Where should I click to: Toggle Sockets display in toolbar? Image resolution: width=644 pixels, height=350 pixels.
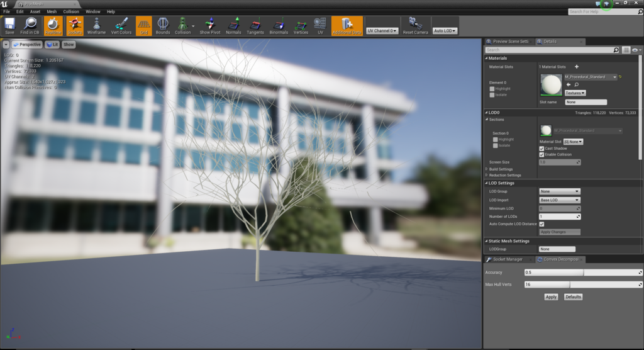(x=74, y=26)
